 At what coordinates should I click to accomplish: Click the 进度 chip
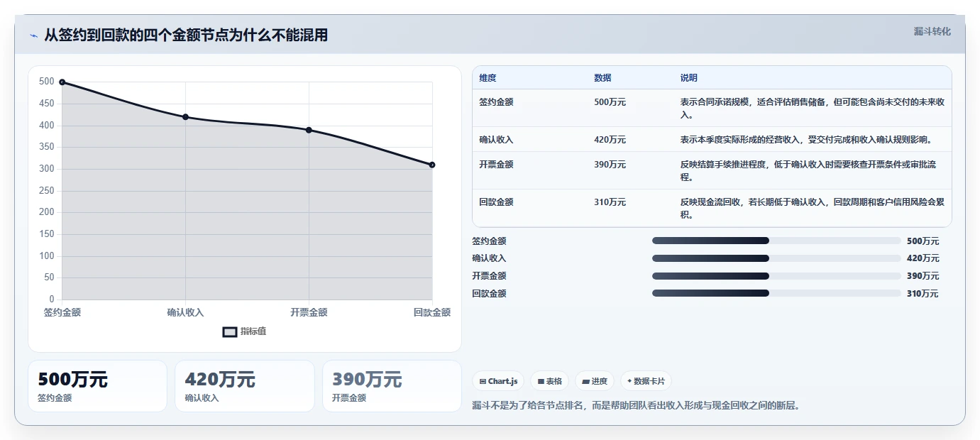(x=595, y=381)
